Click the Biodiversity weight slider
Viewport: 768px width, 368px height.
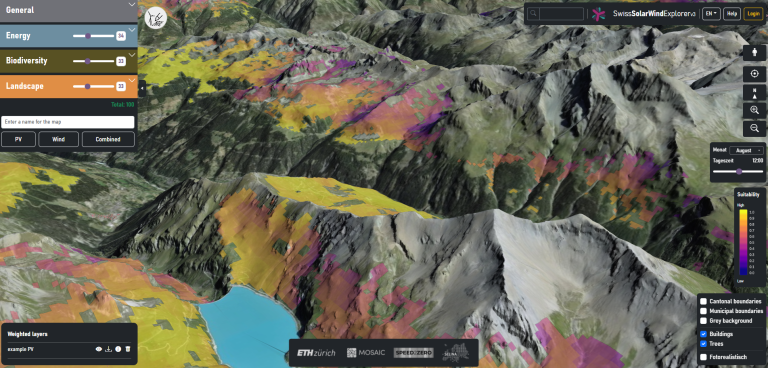tap(94, 61)
